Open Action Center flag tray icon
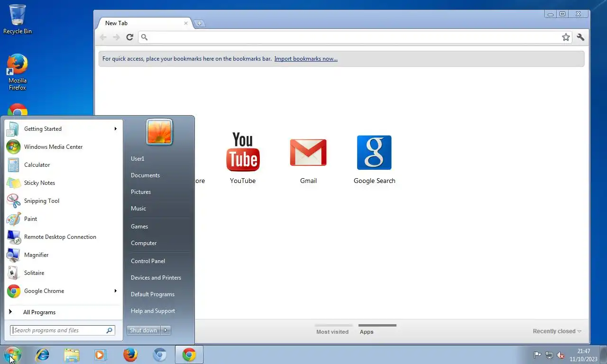Viewport: 607px width, 364px height. (538, 355)
